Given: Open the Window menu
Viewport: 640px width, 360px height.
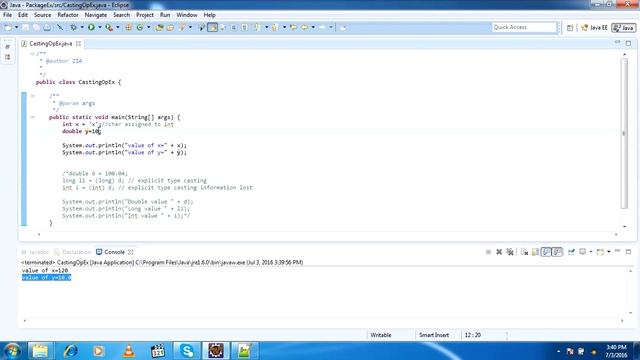Looking at the screenshot, I should (x=187, y=15).
